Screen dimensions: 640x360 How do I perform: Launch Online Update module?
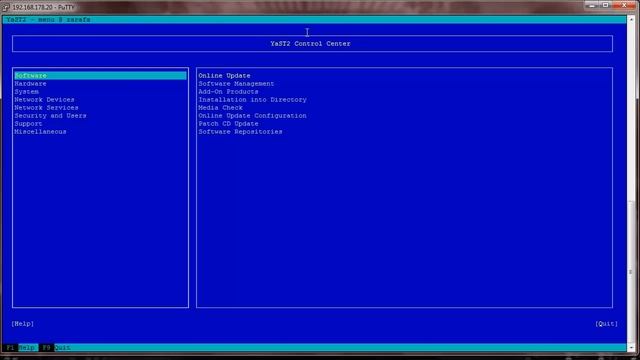tap(224, 76)
